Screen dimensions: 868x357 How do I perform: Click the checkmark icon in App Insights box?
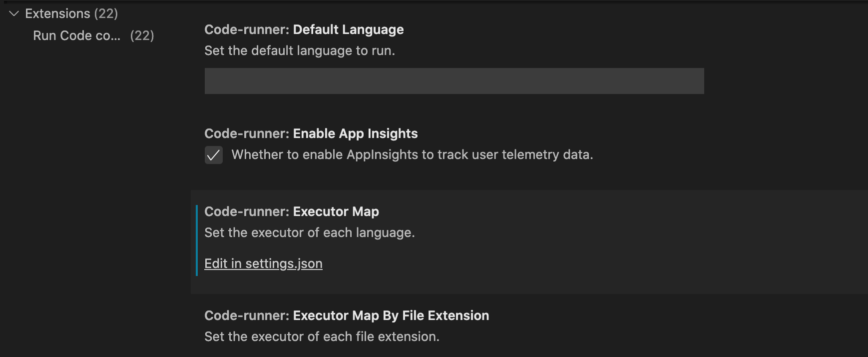[x=214, y=155]
